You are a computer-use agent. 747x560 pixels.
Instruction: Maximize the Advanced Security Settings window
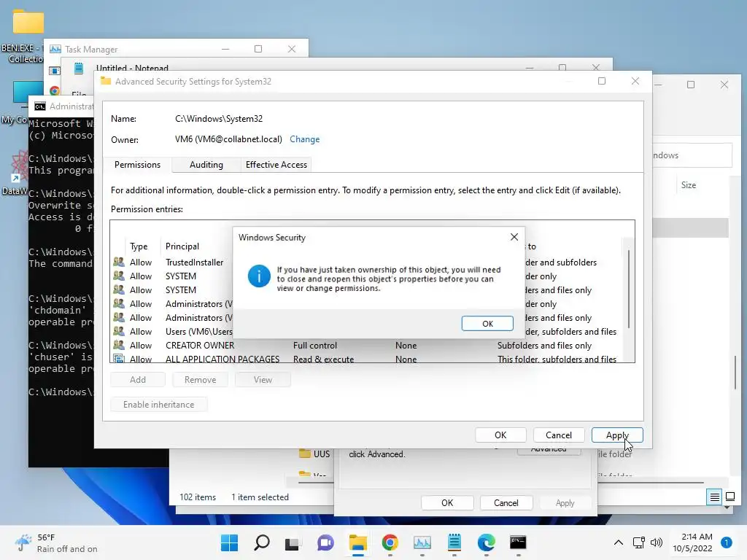click(602, 81)
